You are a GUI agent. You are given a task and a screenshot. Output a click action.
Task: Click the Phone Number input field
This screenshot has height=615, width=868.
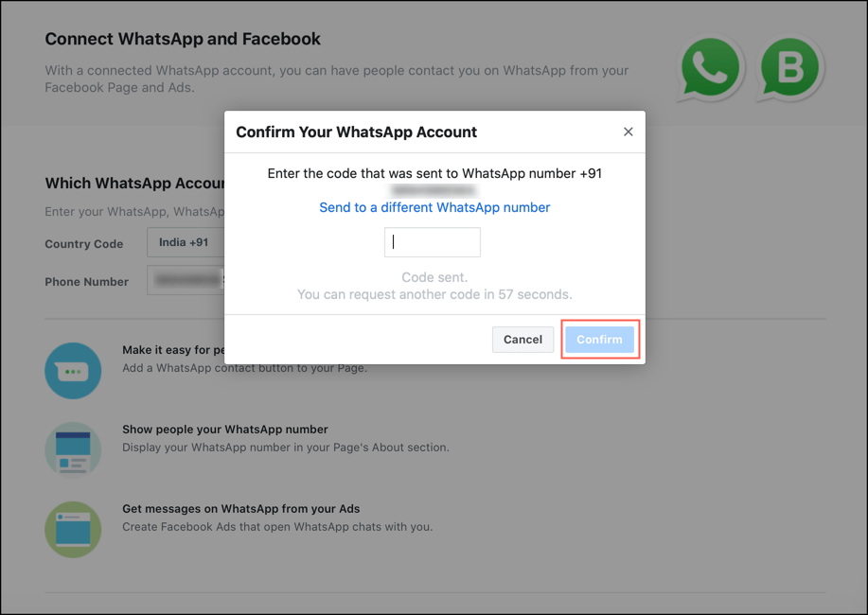click(x=186, y=280)
